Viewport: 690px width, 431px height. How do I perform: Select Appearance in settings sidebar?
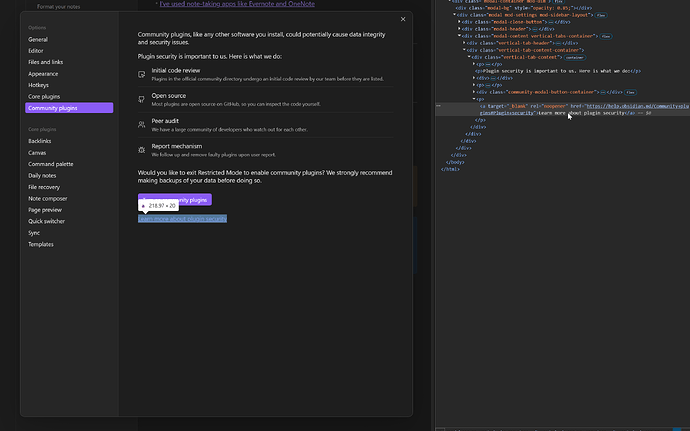(x=43, y=74)
